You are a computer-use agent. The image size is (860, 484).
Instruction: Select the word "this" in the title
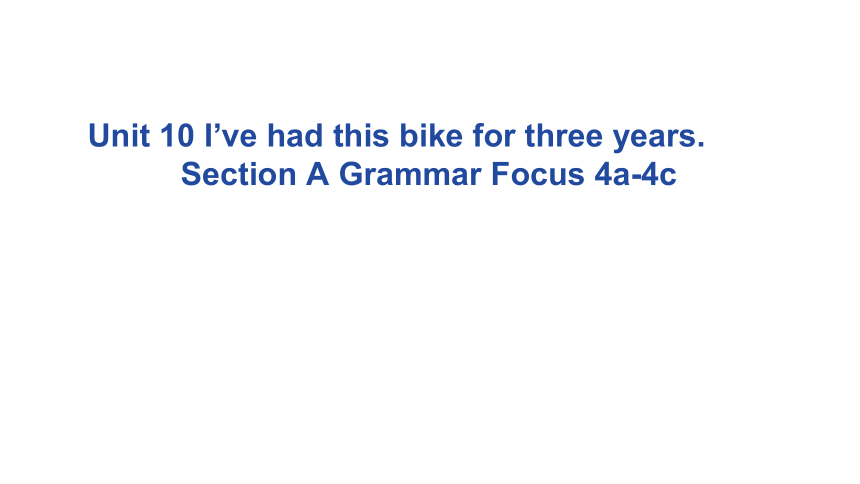pos(361,136)
